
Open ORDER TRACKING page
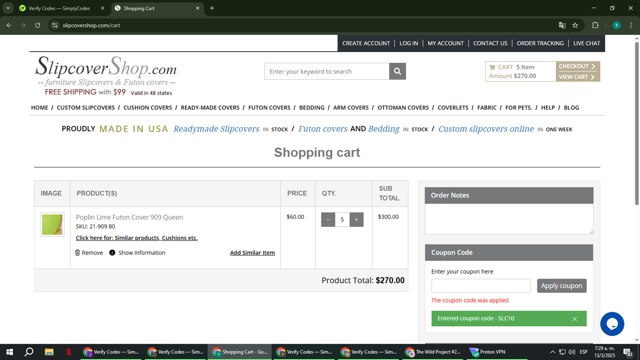(x=540, y=43)
